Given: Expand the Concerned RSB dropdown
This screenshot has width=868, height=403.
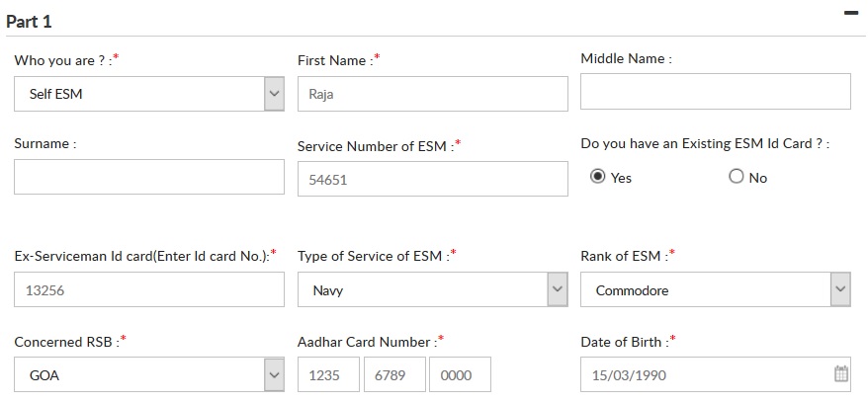Looking at the screenshot, I should coord(149,374).
